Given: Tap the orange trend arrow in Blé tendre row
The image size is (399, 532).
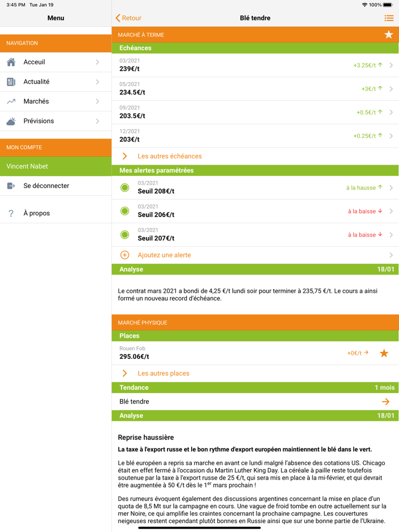Looking at the screenshot, I should (385, 402).
